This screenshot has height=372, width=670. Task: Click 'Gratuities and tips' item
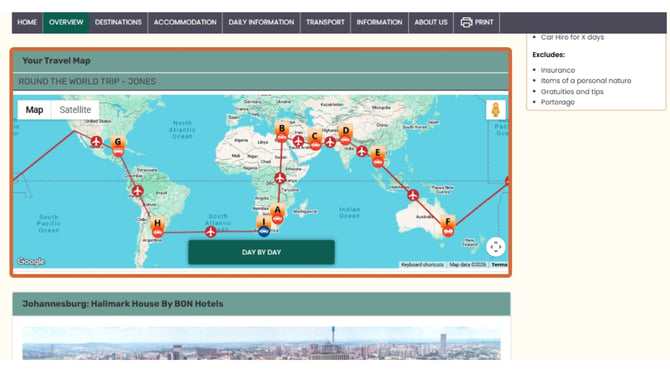point(572,91)
